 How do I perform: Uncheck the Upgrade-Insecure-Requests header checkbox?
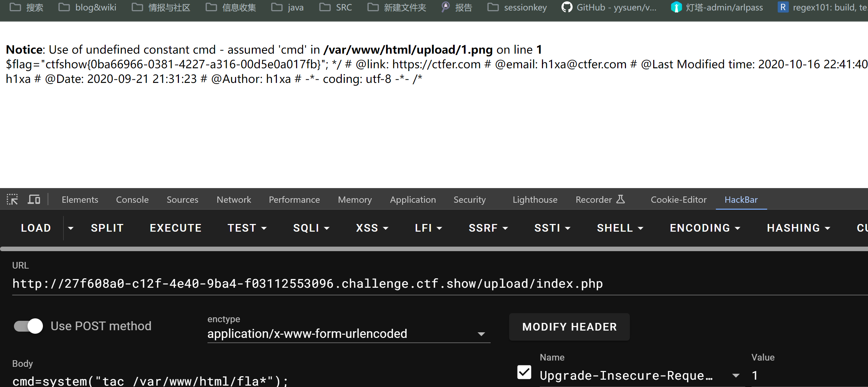point(524,372)
